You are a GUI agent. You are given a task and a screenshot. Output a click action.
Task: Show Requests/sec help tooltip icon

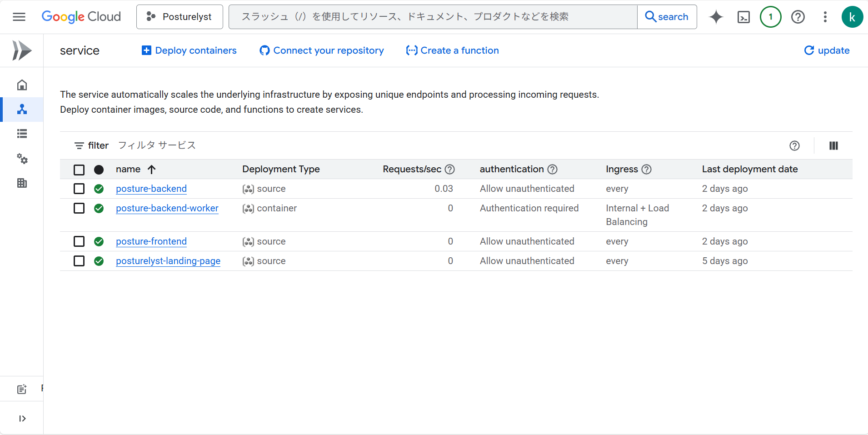449,169
